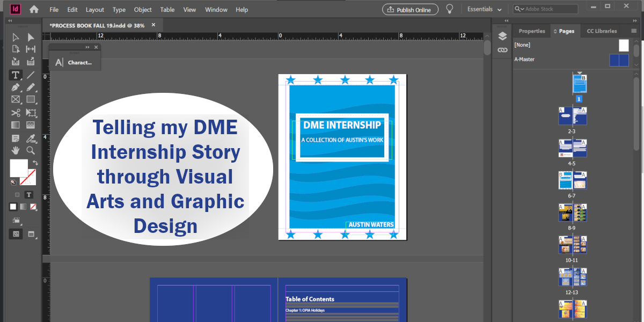Screen dimensions: 644x322
Task: Select the Type tool
Action: [x=16, y=75]
